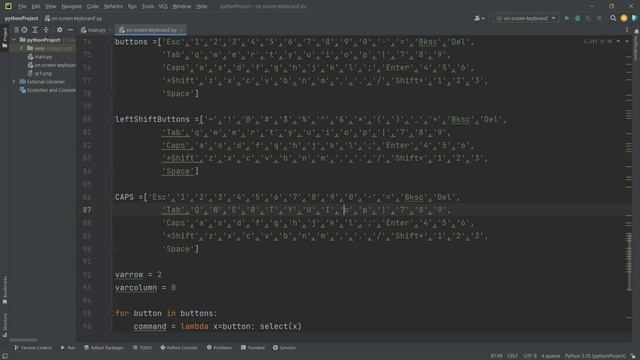Open the Structure side stripe button
This screenshot has height=360, width=640.
pyautogui.click(x=4, y=324)
